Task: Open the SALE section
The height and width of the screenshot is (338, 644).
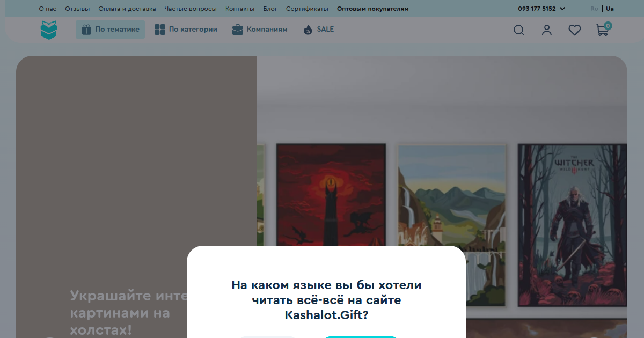Action: (318, 30)
